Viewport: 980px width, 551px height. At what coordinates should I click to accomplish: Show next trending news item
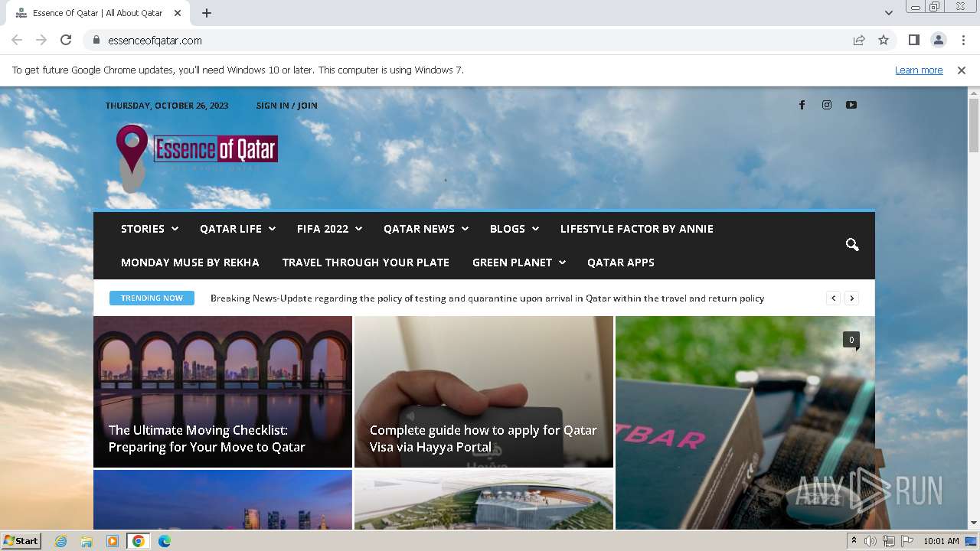[851, 298]
